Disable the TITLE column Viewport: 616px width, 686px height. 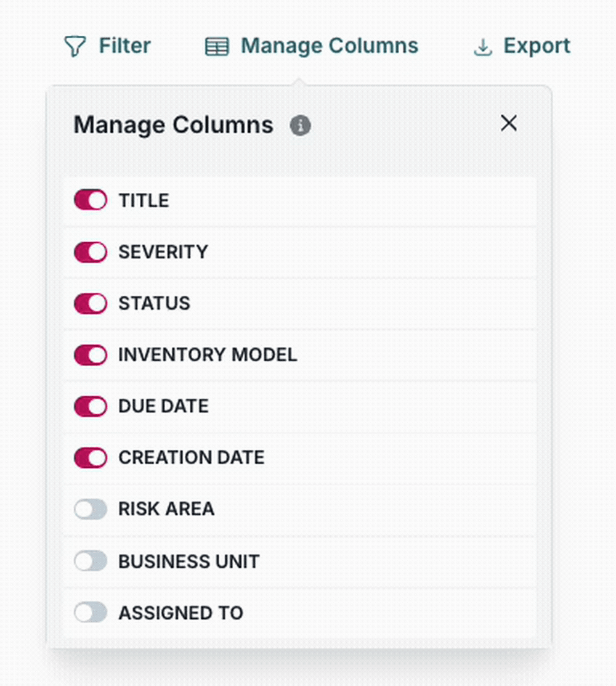pyautogui.click(x=90, y=200)
